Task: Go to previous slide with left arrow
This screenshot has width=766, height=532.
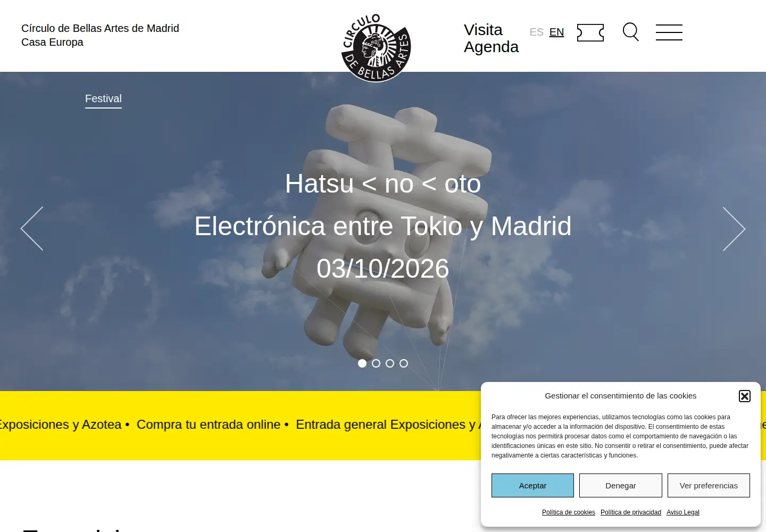Action: coord(32,229)
